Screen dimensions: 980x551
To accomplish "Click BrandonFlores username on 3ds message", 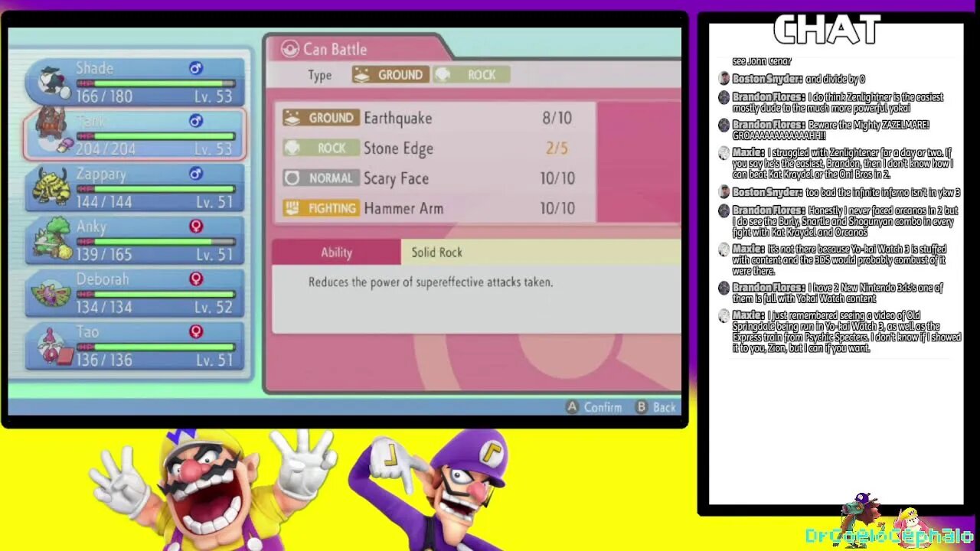I will [x=769, y=288].
